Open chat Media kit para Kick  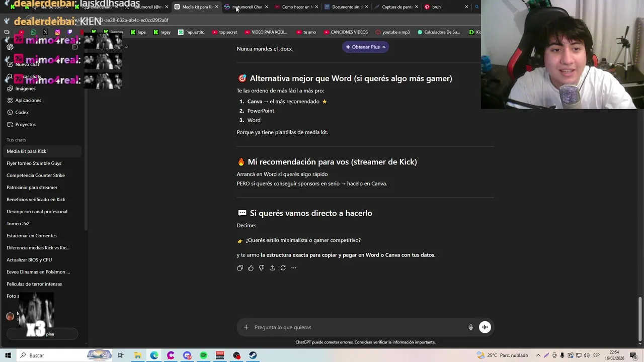(x=43, y=151)
